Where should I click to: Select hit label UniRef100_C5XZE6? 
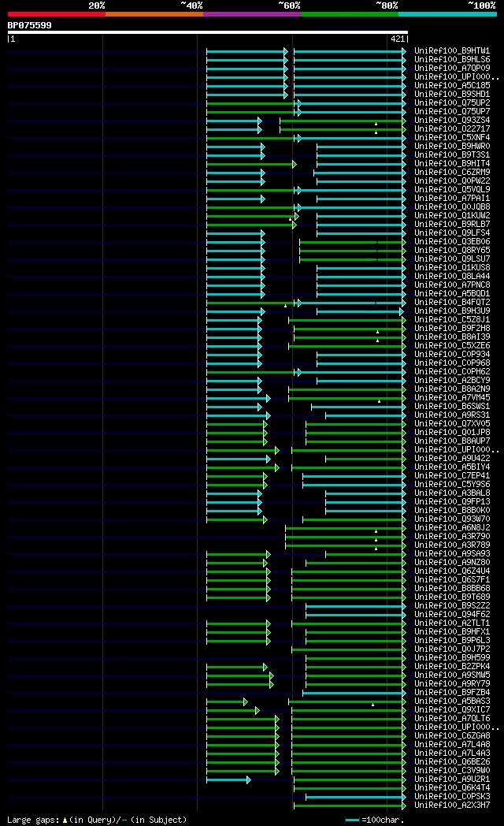click(452, 345)
